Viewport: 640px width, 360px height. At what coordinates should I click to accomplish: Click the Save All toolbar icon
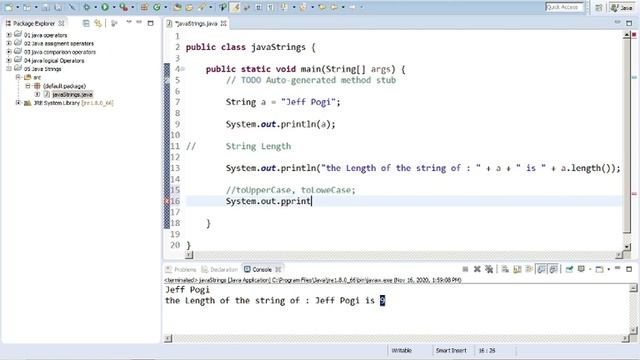tap(58, 7)
